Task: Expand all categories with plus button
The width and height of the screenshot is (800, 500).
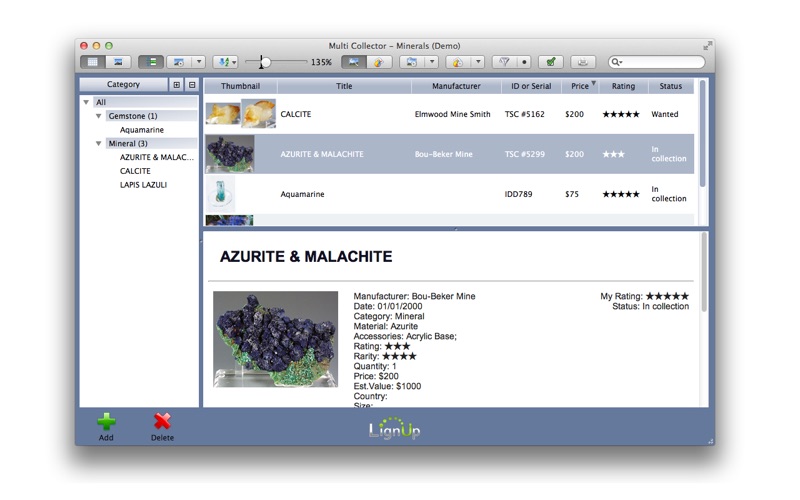Action: 176,85
